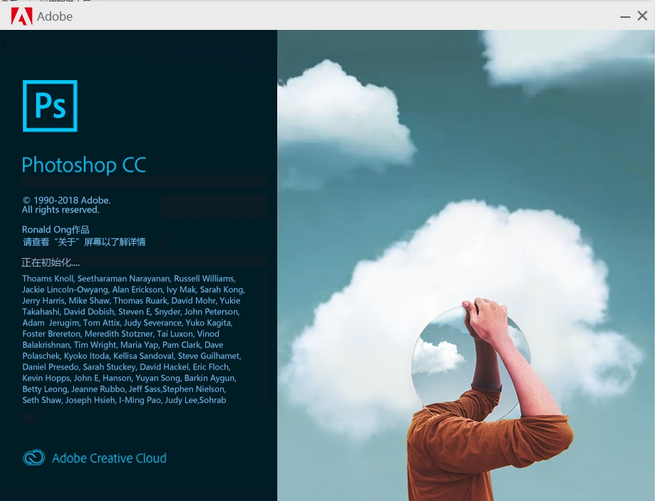The height and width of the screenshot is (501, 655).
Task: Click the credits line starting "Seth Shaw"
Action: pos(124,400)
